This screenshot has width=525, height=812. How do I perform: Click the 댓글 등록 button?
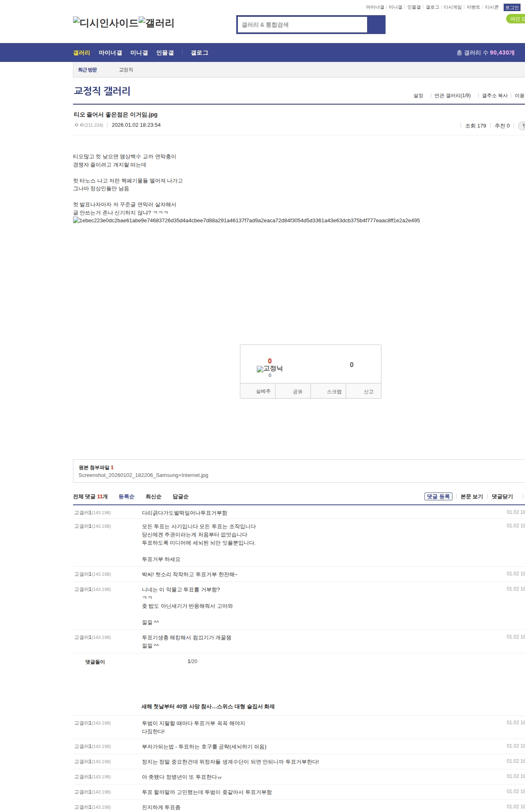click(x=438, y=497)
